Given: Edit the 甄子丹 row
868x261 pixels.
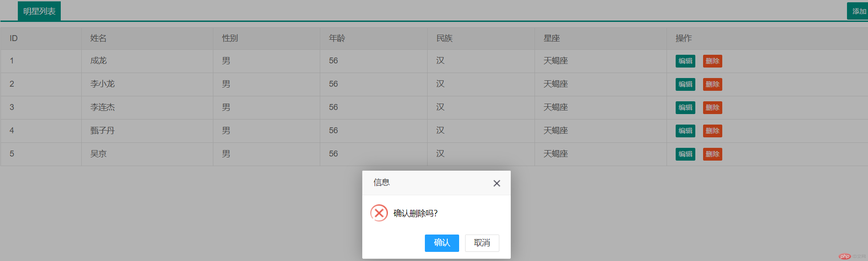Looking at the screenshot, I should click(685, 131).
